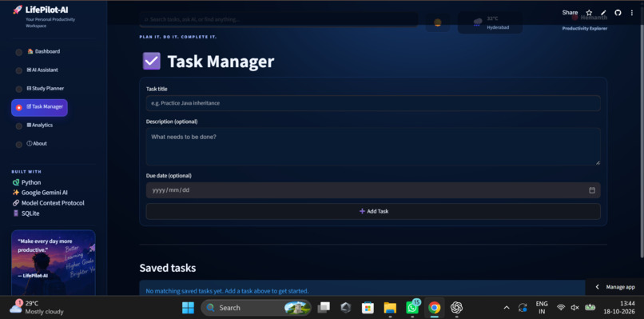This screenshot has height=319, width=644.
Task: Click the Productivity Explorer profile label
Action: (584, 28)
